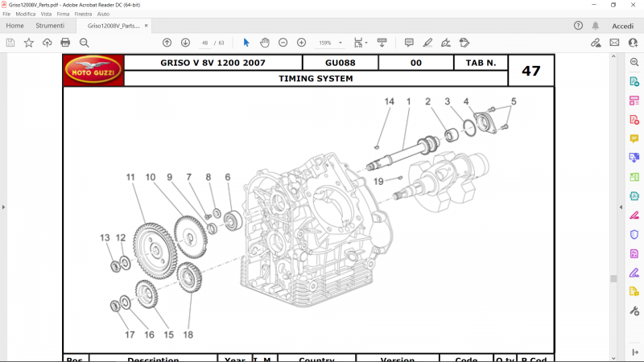The width and height of the screenshot is (644, 362).
Task: Switch to the Strumenti tab
Action: tap(50, 26)
